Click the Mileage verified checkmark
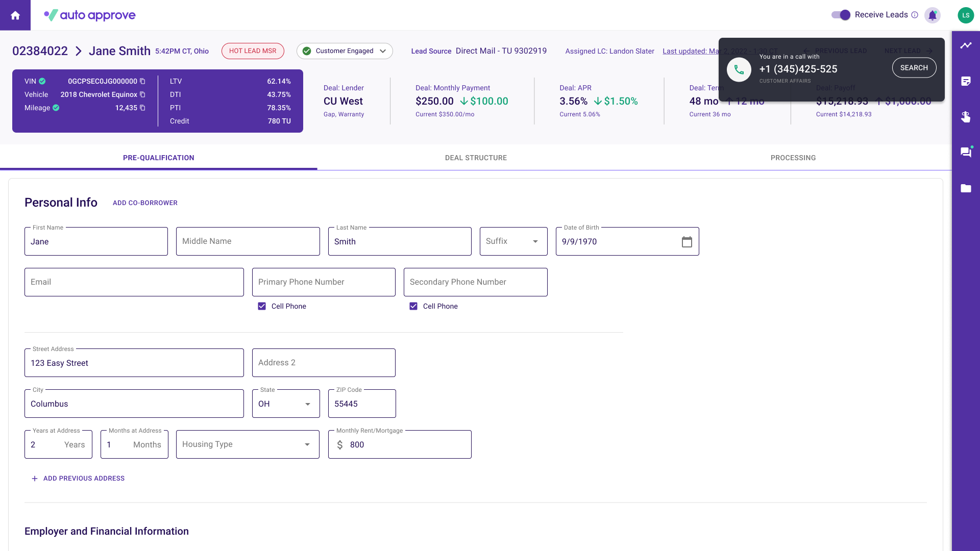This screenshot has width=980, height=551. pos(56,108)
